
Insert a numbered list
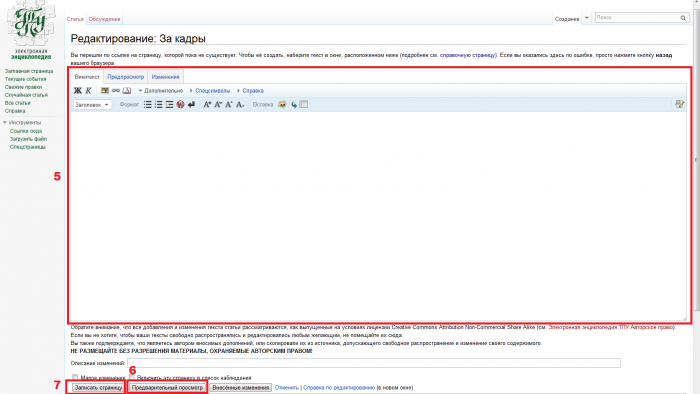click(x=158, y=104)
